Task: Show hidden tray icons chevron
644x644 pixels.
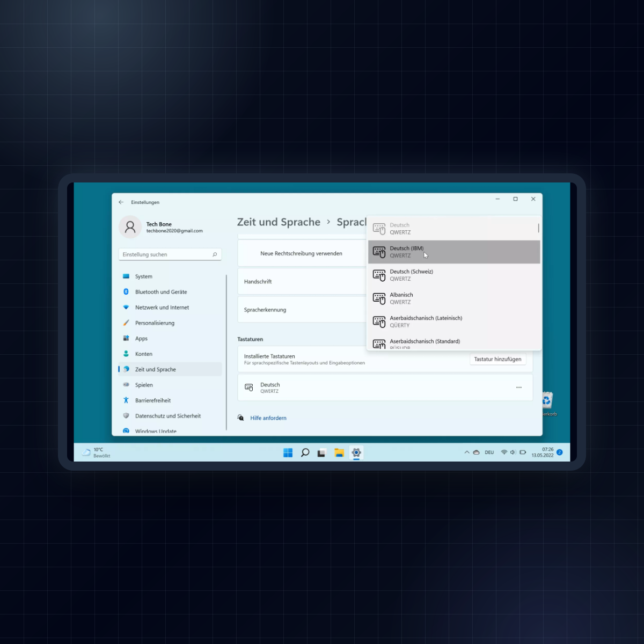Action: [x=466, y=452]
